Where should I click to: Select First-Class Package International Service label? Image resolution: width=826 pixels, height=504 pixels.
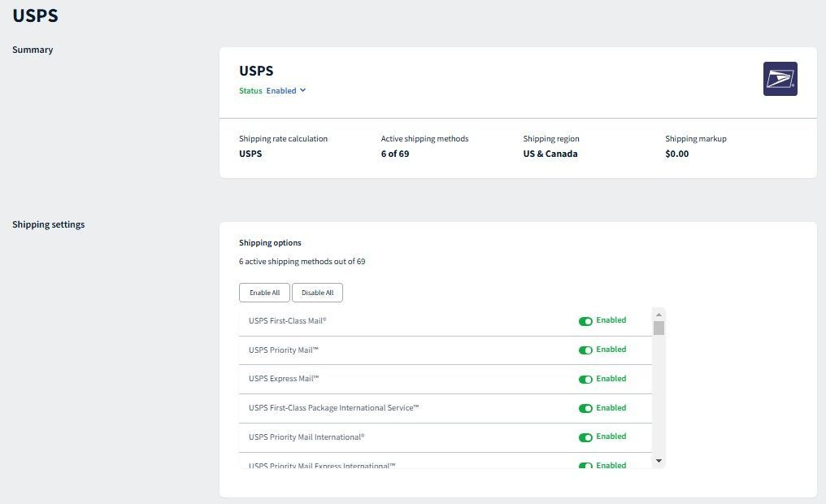[x=334, y=407]
